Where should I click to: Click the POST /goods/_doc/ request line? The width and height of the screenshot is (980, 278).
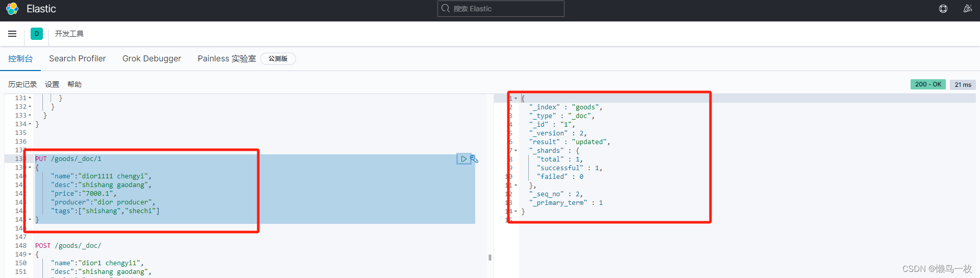pos(68,246)
